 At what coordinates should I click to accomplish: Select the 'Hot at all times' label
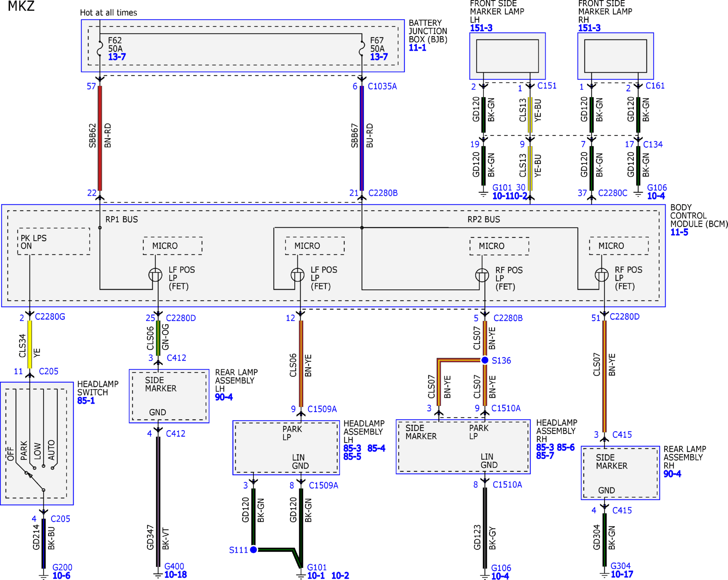pos(108,13)
